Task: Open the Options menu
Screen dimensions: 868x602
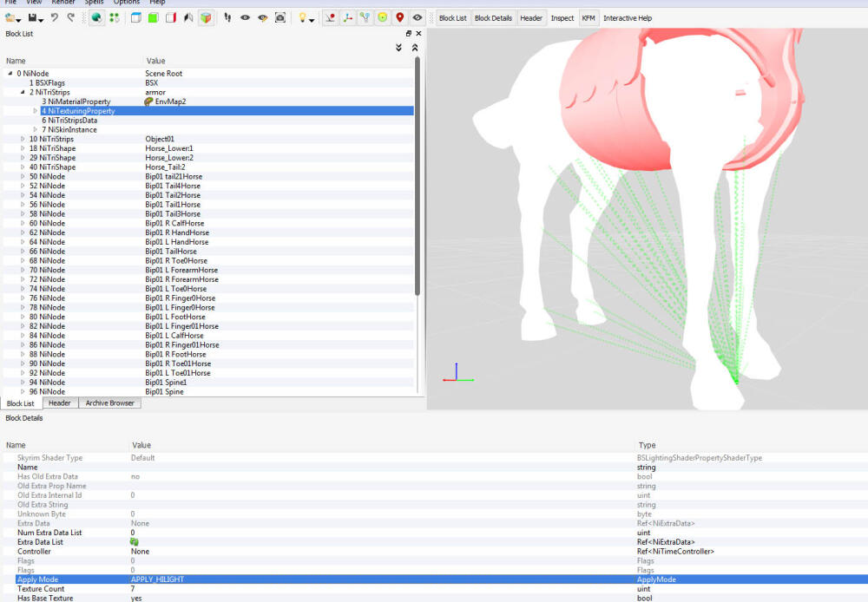Action: [127, 3]
